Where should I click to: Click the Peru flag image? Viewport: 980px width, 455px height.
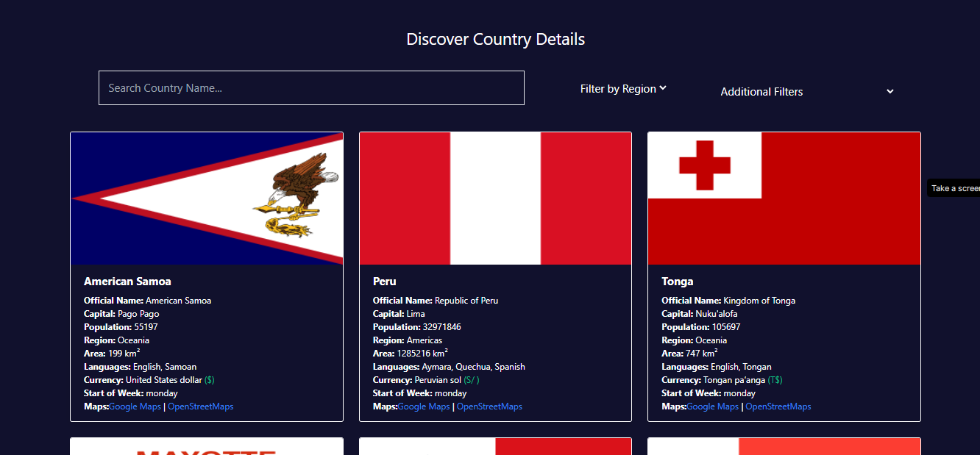pos(495,198)
